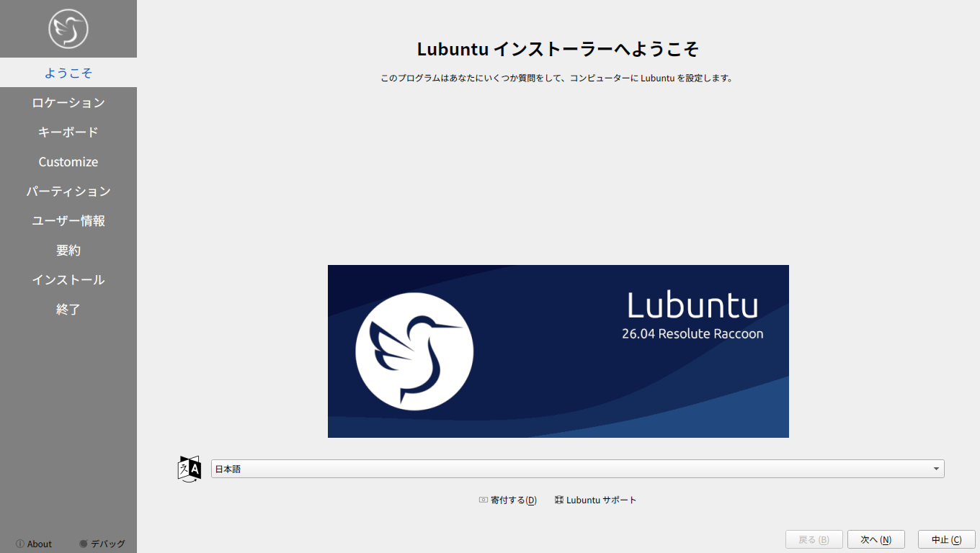Viewport: 980px width, 553px height.
Task: Select the インストール step
Action: click(x=68, y=279)
